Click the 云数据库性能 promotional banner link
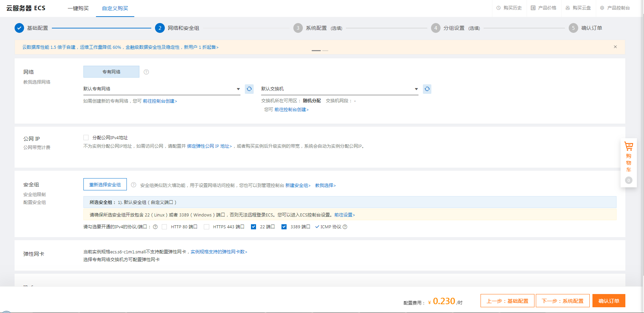Image resolution: width=644 pixels, height=313 pixels. [x=120, y=47]
